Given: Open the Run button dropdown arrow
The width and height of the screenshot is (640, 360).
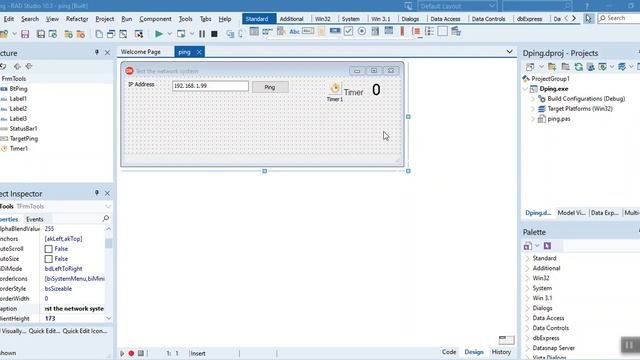Looking at the screenshot, I should 169,34.
